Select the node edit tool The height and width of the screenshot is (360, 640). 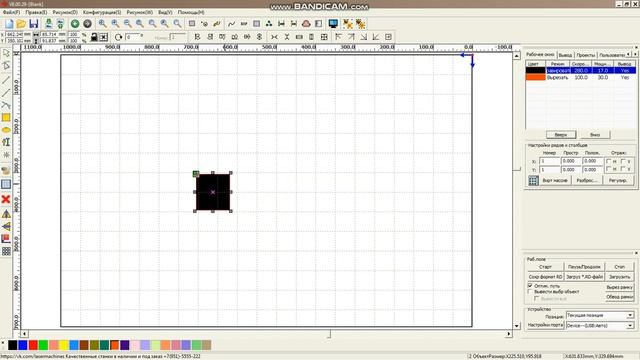(6, 66)
